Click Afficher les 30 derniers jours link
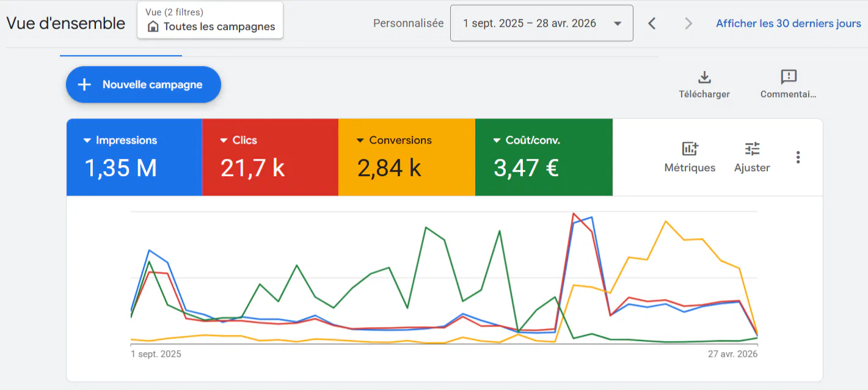 point(788,24)
